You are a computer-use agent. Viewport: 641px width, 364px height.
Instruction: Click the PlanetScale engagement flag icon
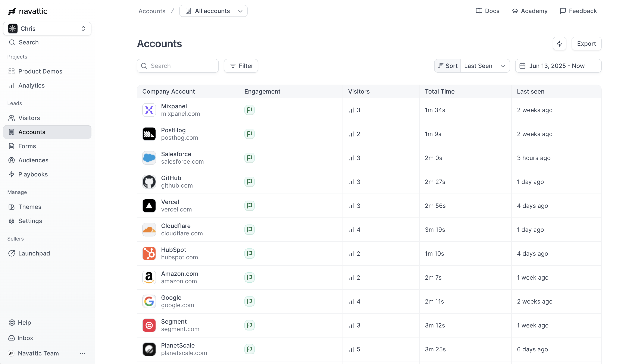click(249, 349)
